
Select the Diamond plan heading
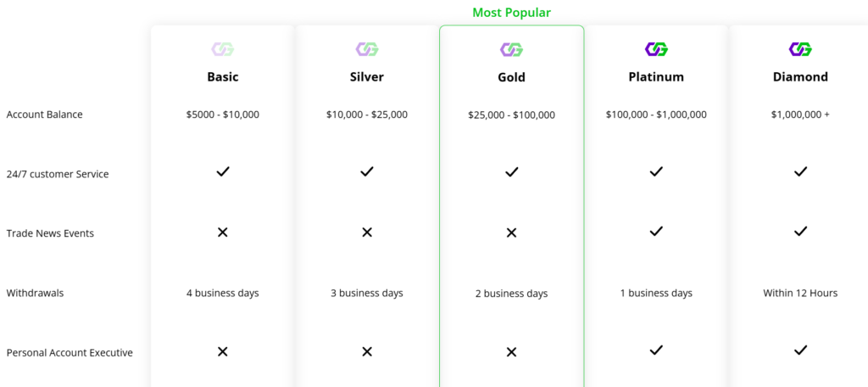click(x=800, y=76)
